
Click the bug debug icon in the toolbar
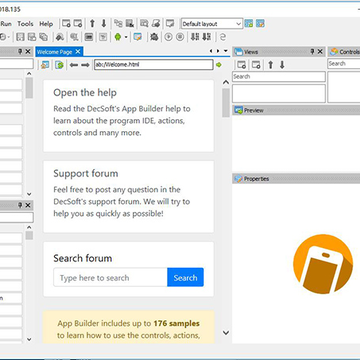tap(154, 37)
